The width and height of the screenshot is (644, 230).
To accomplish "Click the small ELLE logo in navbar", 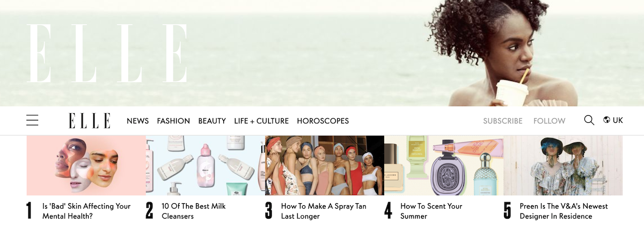I will tap(90, 121).
